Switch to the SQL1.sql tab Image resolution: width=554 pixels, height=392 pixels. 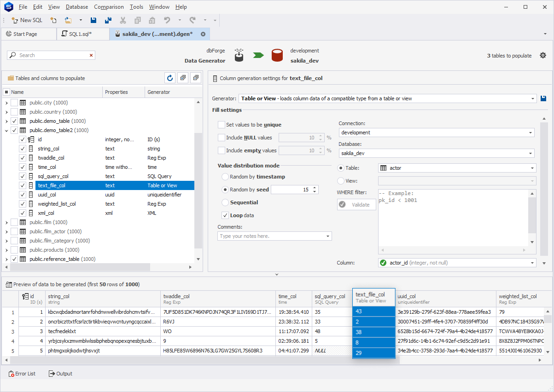coord(81,34)
